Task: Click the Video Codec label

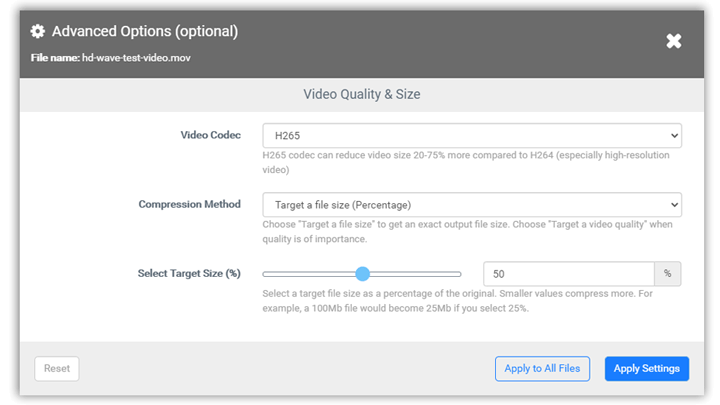Action: (210, 135)
